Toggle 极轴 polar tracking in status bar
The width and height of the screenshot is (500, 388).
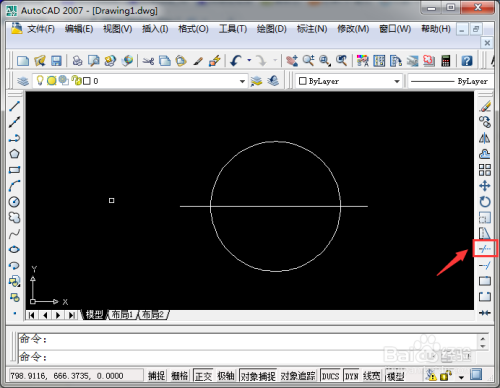[226, 376]
